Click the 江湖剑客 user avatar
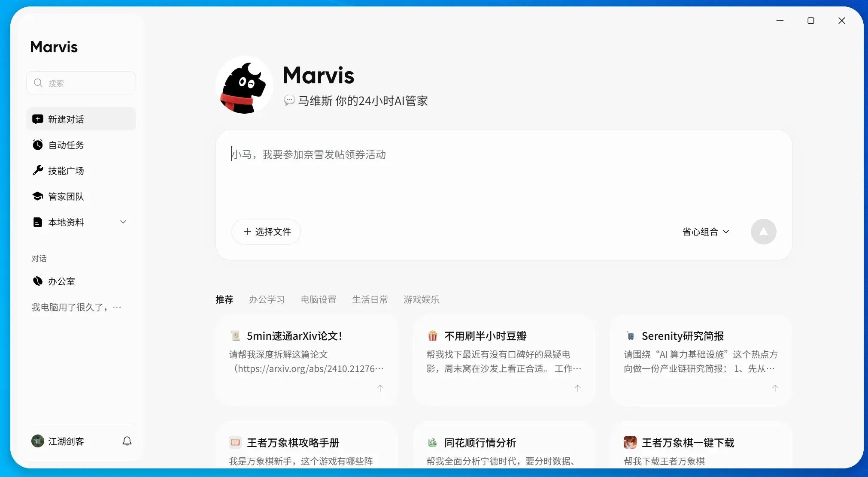 tap(38, 441)
